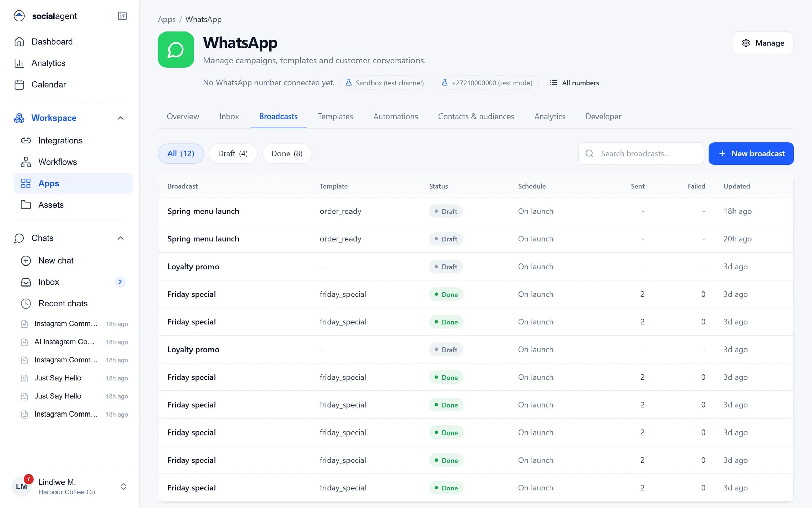The width and height of the screenshot is (812, 508).
Task: Go to Apps breadcrumb link
Action: (x=167, y=19)
